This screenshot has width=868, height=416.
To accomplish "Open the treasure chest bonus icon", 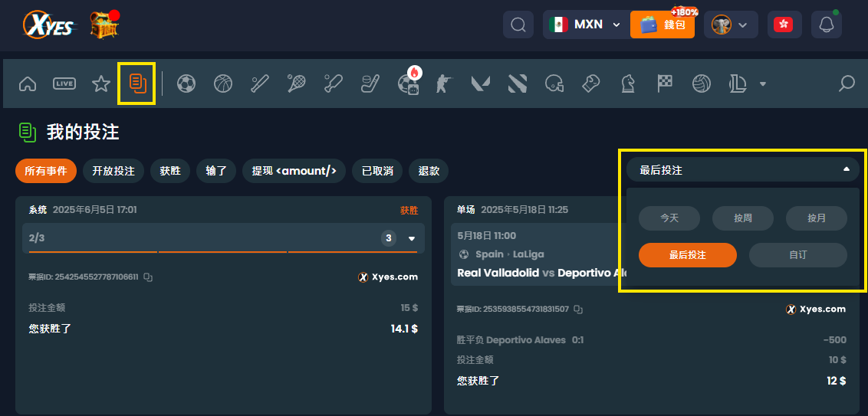I will tap(103, 25).
